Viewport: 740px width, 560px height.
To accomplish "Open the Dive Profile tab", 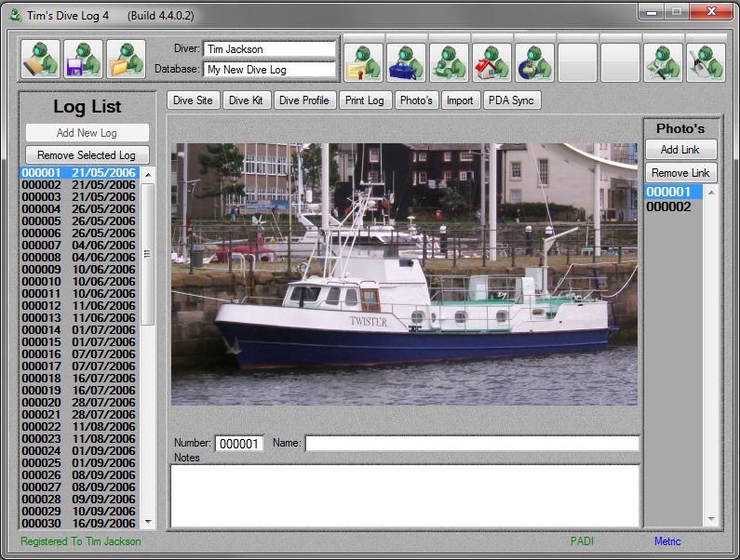I will [303, 100].
